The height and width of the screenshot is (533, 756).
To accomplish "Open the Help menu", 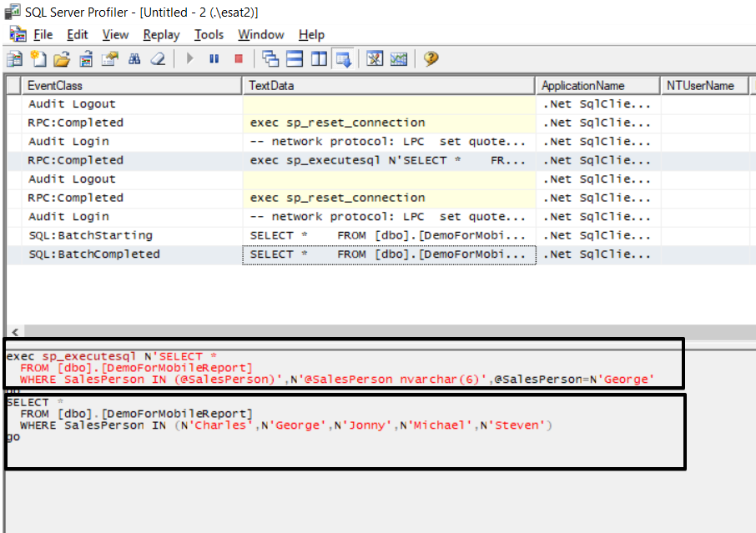I will point(311,35).
